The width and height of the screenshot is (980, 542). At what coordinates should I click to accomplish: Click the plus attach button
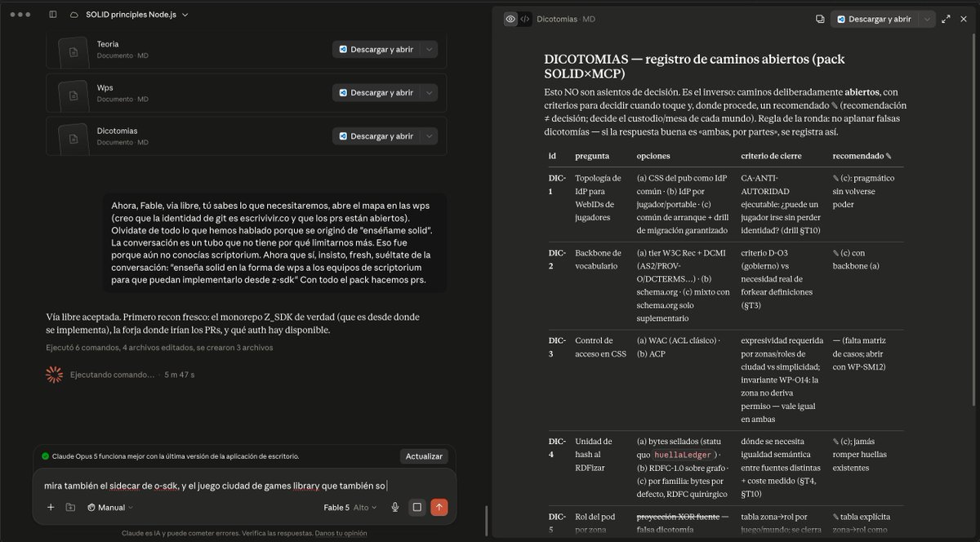coord(51,507)
